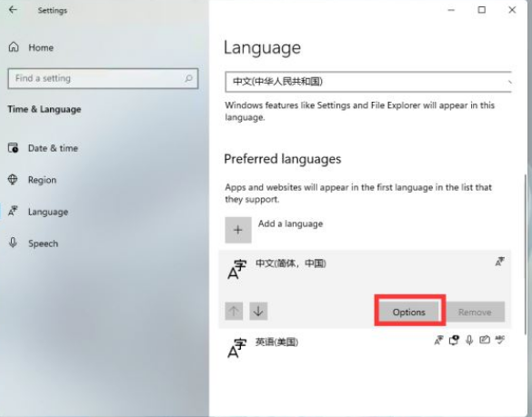Click the handwriting icon on the 英语(美国) row
532x417 pixels.
[485, 340]
